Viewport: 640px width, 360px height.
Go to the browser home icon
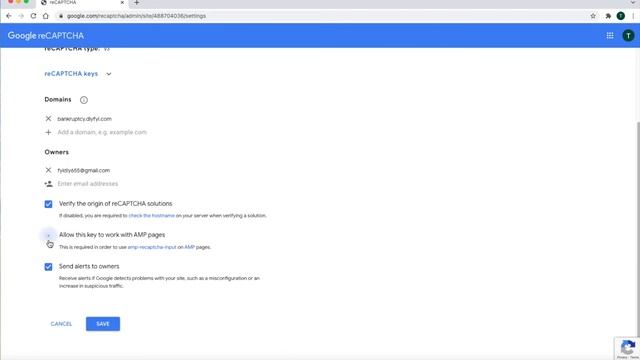point(46,16)
